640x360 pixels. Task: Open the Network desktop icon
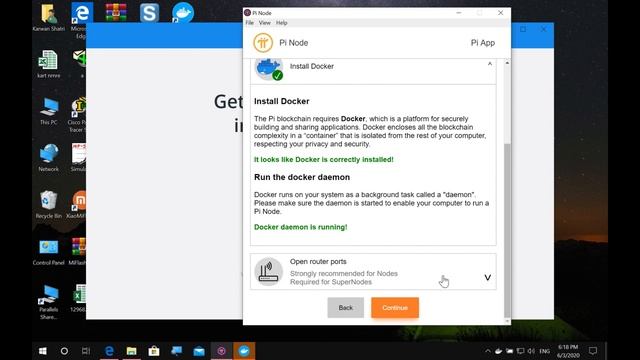(x=49, y=158)
